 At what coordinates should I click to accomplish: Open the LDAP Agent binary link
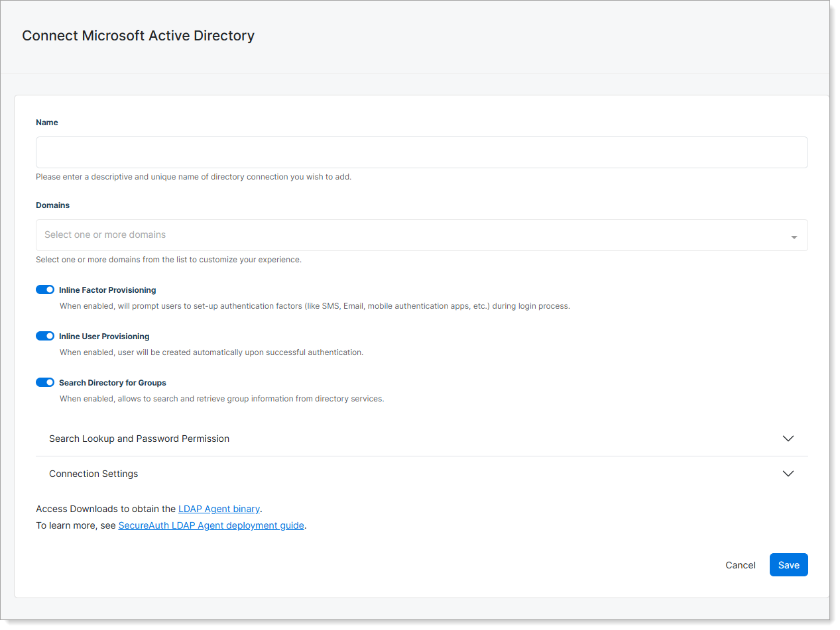pos(219,509)
